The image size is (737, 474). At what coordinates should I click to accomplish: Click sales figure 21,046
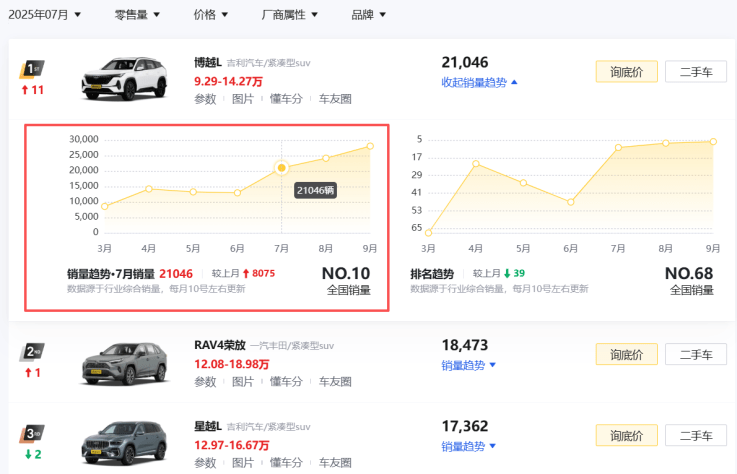[465, 62]
